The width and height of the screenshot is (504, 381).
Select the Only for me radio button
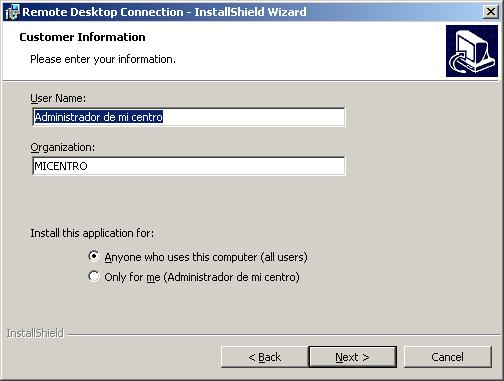coord(94,276)
